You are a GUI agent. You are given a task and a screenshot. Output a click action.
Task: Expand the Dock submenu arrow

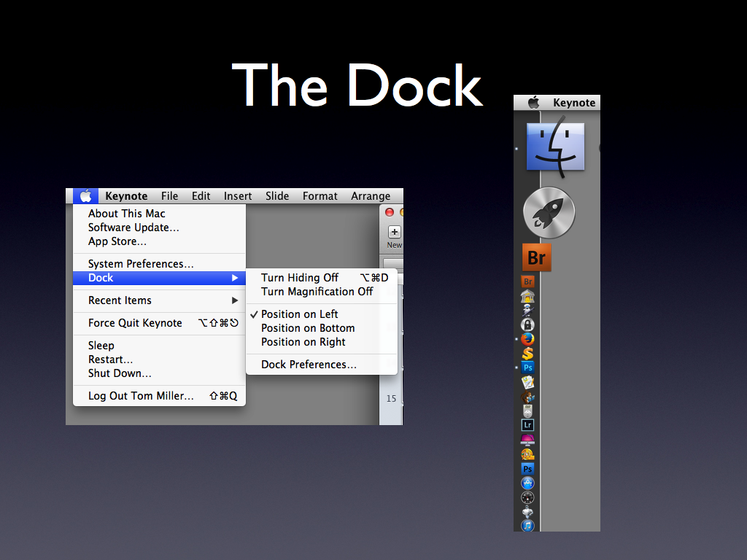235,278
